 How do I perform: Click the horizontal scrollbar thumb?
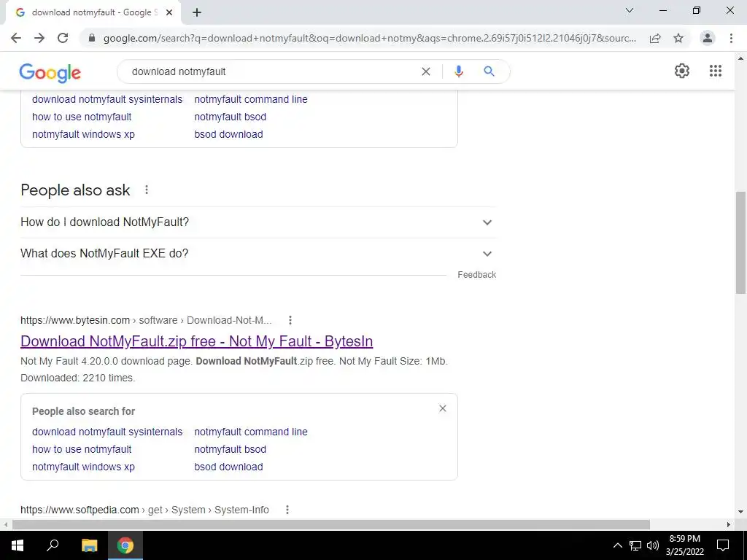pos(331,524)
